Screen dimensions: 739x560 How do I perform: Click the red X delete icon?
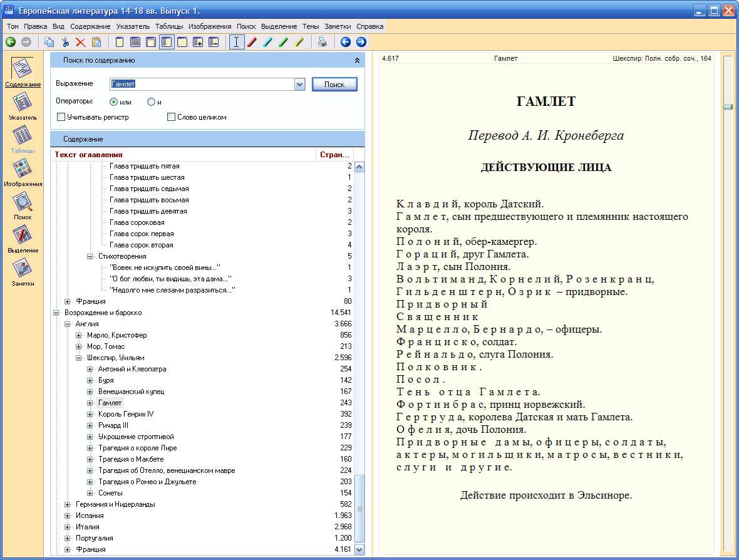click(81, 42)
